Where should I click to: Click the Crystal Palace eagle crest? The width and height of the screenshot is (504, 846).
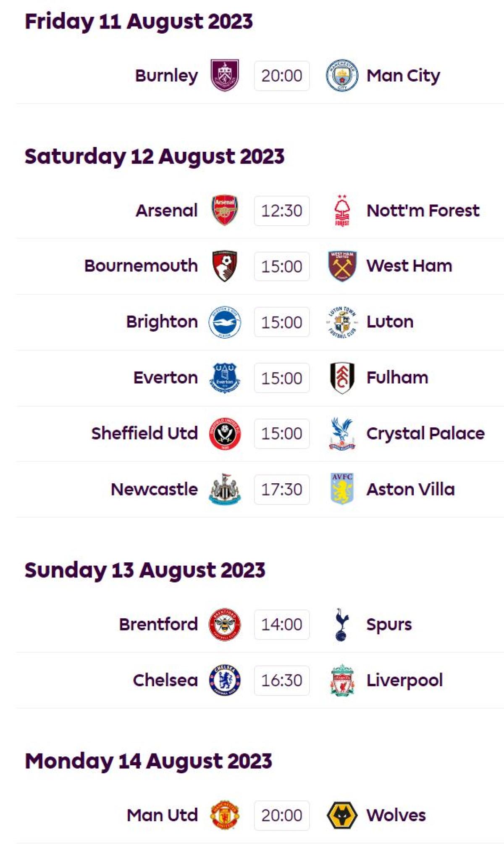pos(342,433)
